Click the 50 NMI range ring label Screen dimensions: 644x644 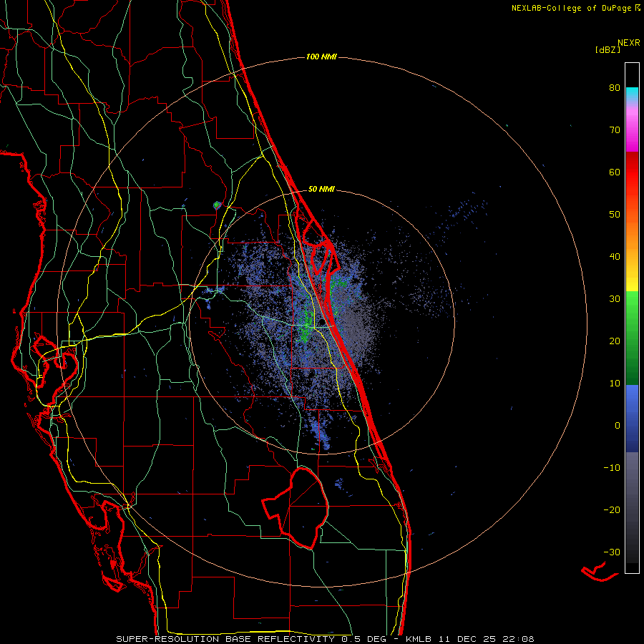(321, 189)
